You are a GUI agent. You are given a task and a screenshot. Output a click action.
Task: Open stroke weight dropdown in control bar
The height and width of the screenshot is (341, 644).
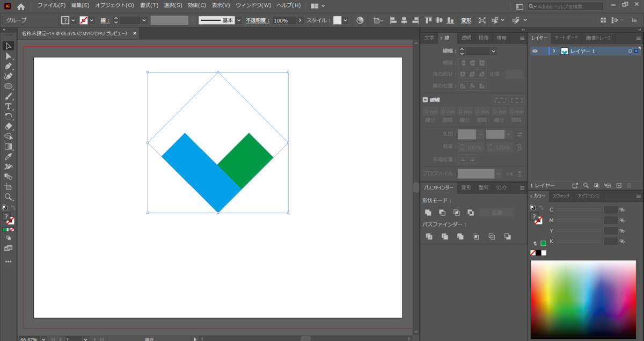(144, 20)
